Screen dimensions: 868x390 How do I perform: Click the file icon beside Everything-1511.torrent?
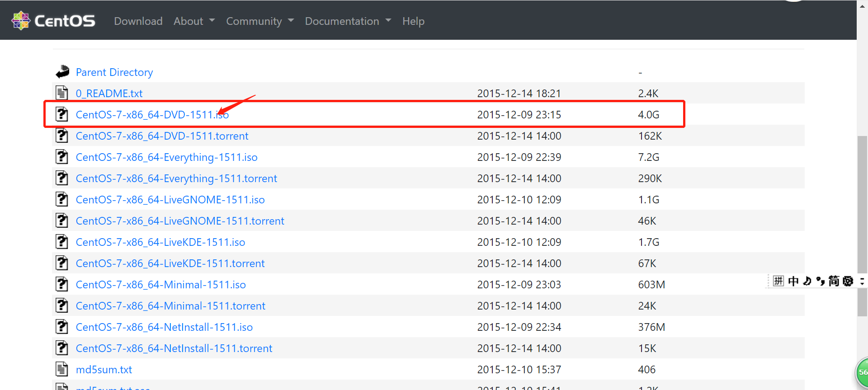62,178
